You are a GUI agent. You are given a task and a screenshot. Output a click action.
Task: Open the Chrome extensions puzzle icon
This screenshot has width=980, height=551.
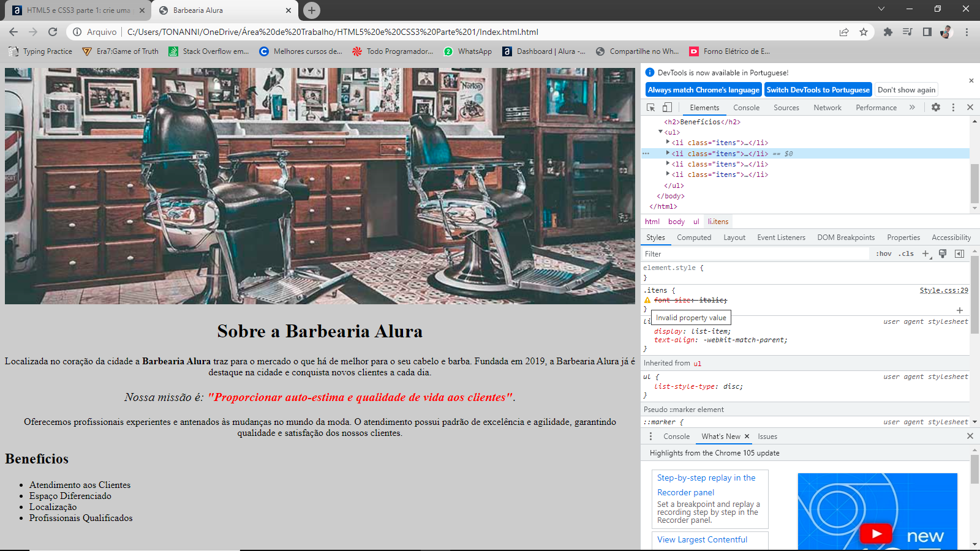888,32
